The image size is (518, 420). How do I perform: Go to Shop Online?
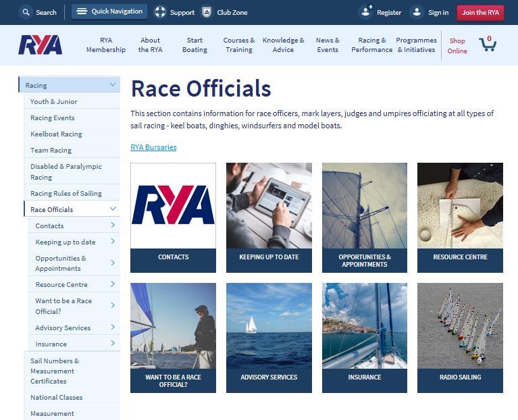point(457,46)
